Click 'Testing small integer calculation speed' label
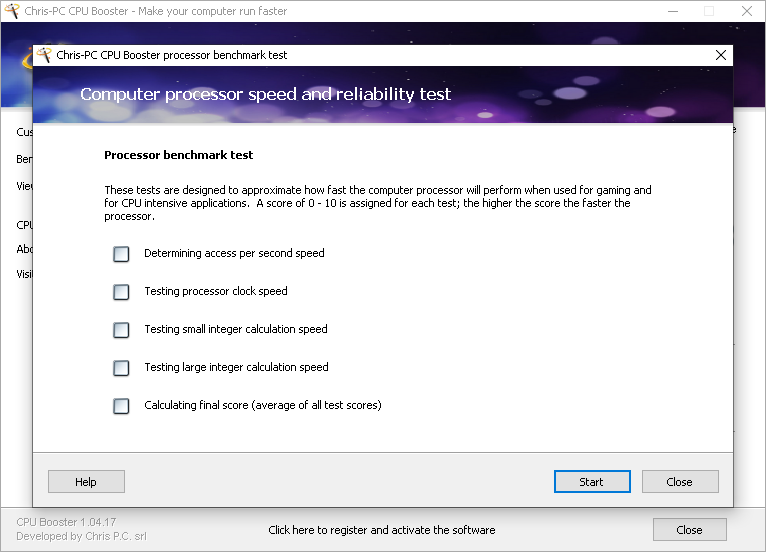766x552 pixels. (235, 330)
